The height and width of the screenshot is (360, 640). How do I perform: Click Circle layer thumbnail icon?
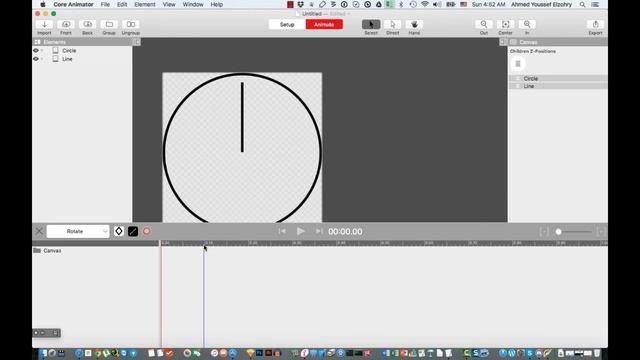(x=56, y=50)
